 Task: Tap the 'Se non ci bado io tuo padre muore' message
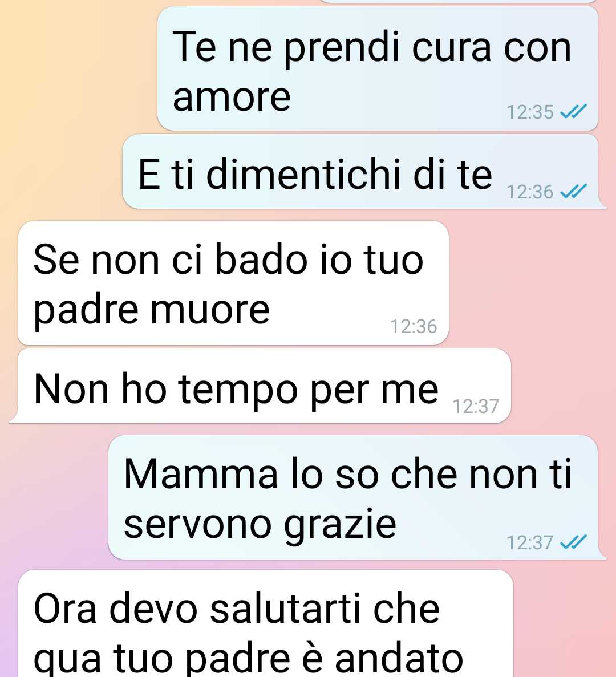[233, 283]
